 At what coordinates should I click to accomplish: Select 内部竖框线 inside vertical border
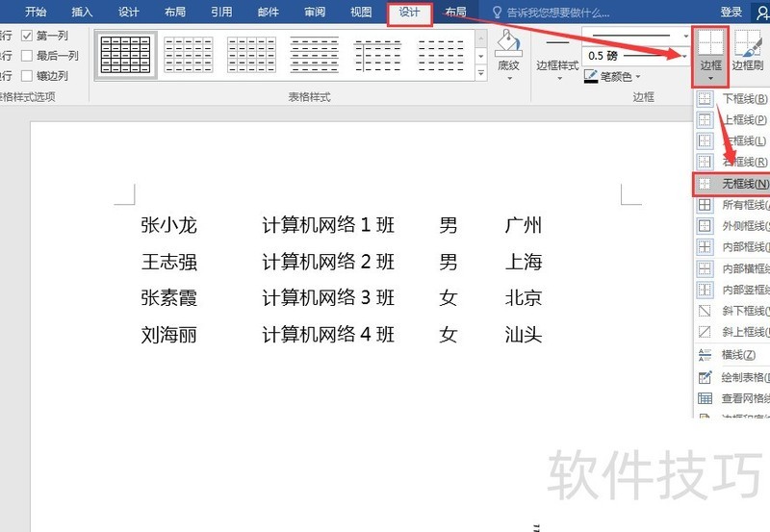[732, 290]
